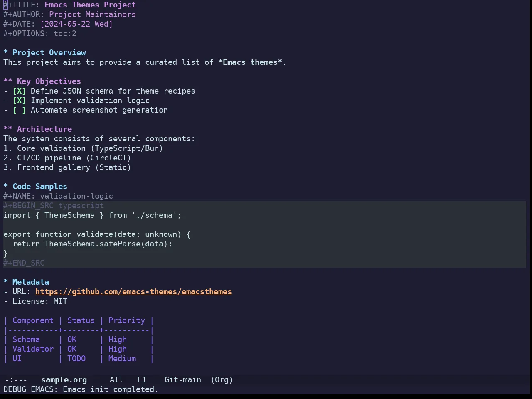Viewport: 532px width, 399px height.
Task: Click the '(Org)' major mode indicator
Action: [222, 380]
